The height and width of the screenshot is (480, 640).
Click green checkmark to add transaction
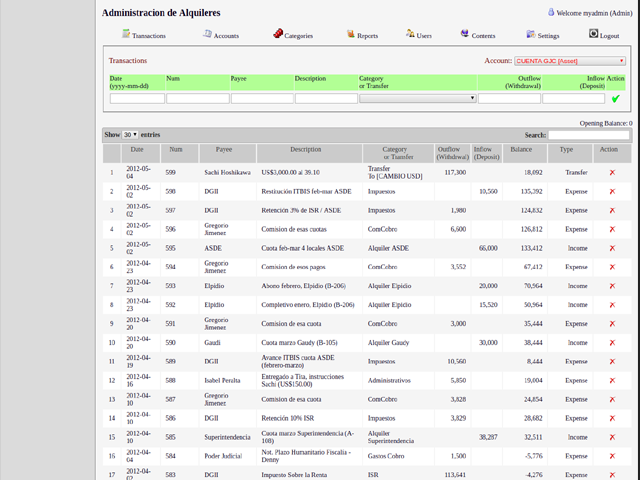pyautogui.click(x=616, y=98)
